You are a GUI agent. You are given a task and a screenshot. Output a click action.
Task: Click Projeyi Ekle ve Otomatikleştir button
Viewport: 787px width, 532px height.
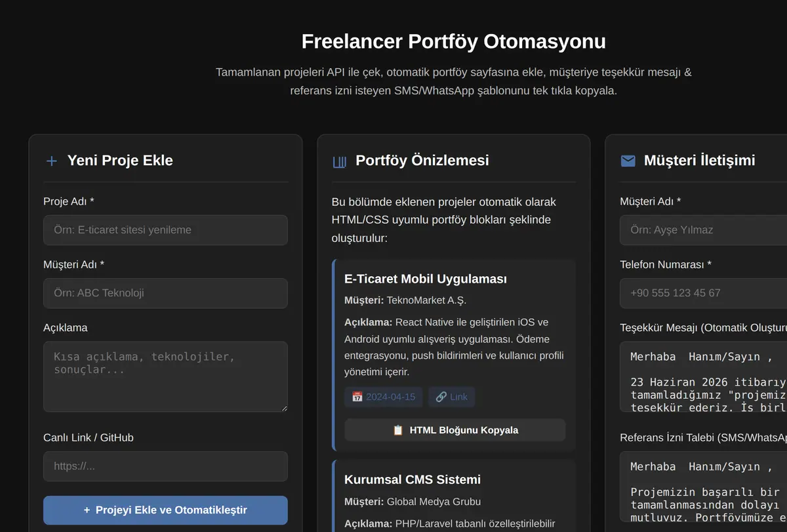coord(165,510)
